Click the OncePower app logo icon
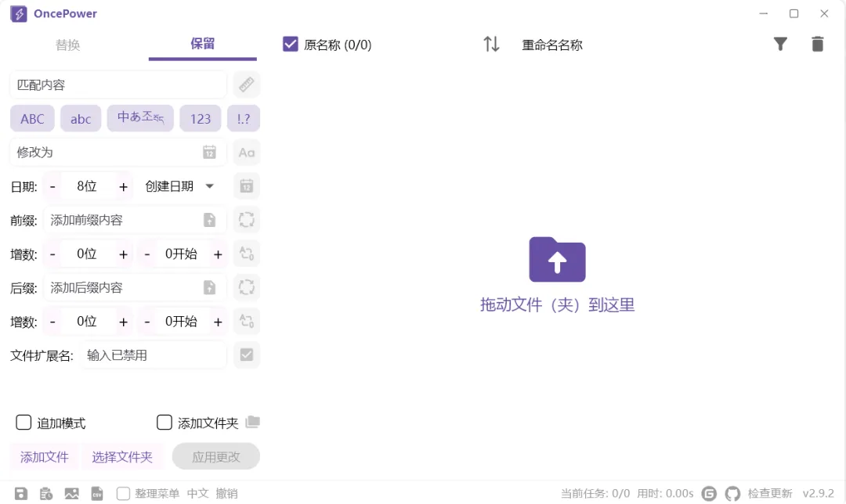Image resolution: width=846 pixels, height=504 pixels. (19, 14)
